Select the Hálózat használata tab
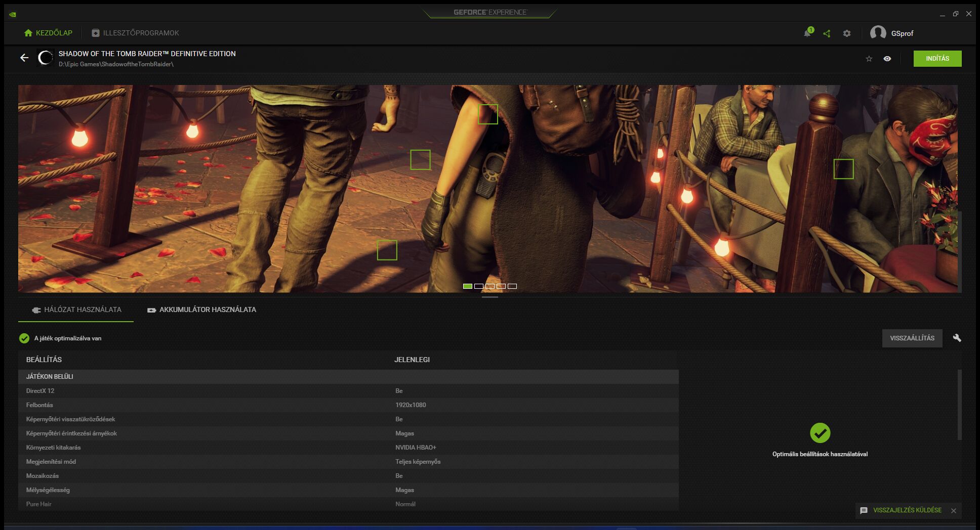980x530 pixels. [x=76, y=310]
